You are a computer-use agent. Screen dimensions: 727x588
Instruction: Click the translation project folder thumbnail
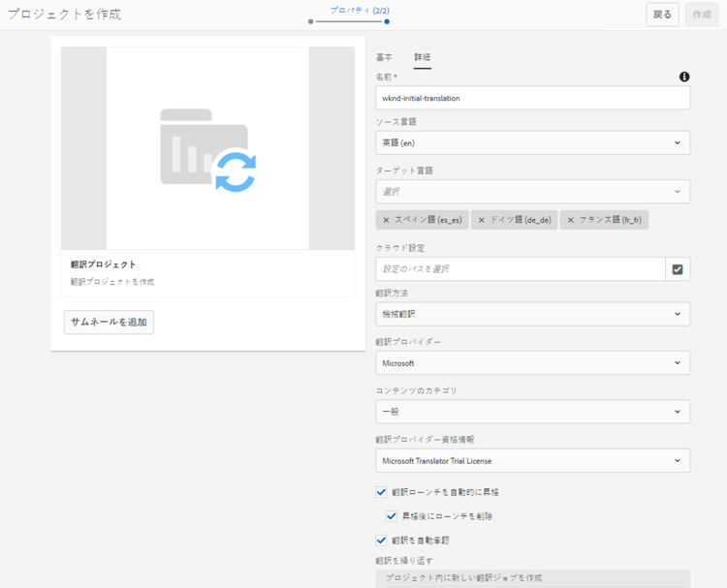(207, 148)
